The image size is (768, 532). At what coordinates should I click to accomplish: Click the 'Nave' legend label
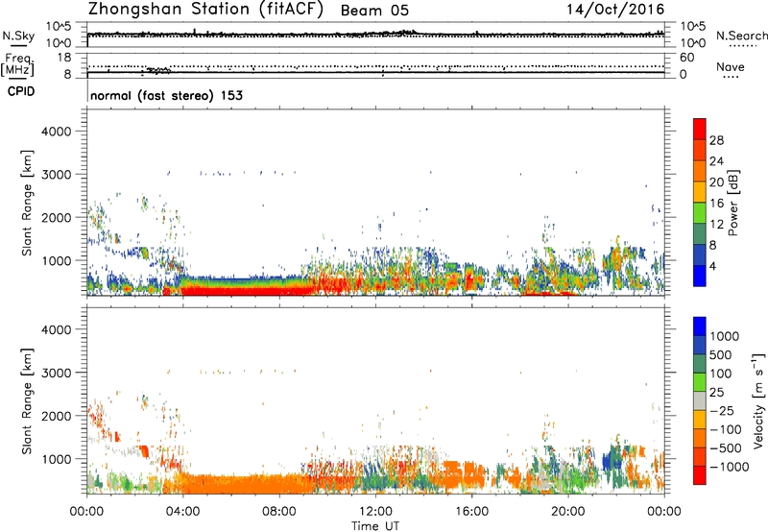coord(731,66)
